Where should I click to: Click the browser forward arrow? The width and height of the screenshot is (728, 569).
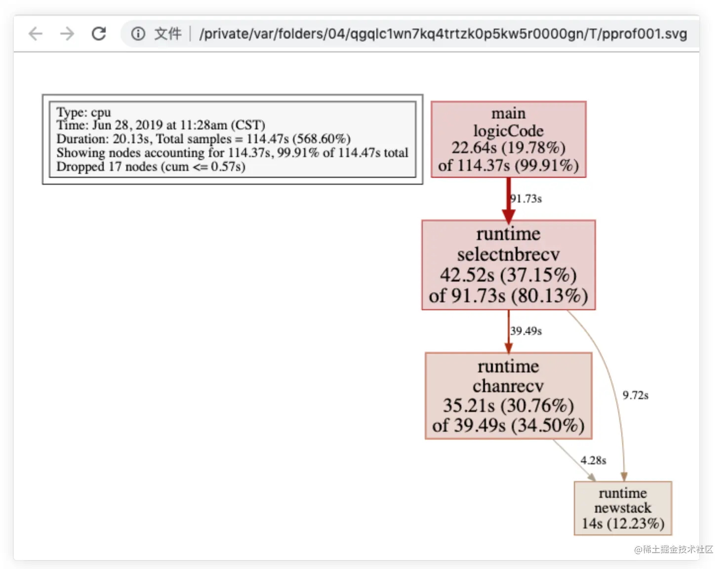tap(67, 34)
